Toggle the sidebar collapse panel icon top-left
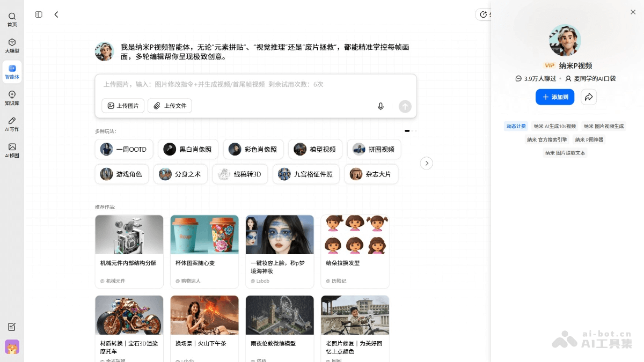 38,14
